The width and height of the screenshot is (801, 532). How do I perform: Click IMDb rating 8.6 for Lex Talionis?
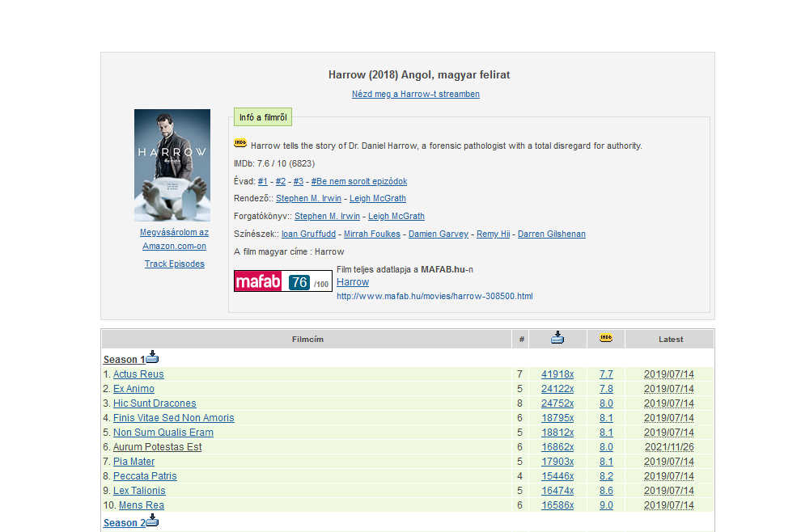pyautogui.click(x=606, y=491)
